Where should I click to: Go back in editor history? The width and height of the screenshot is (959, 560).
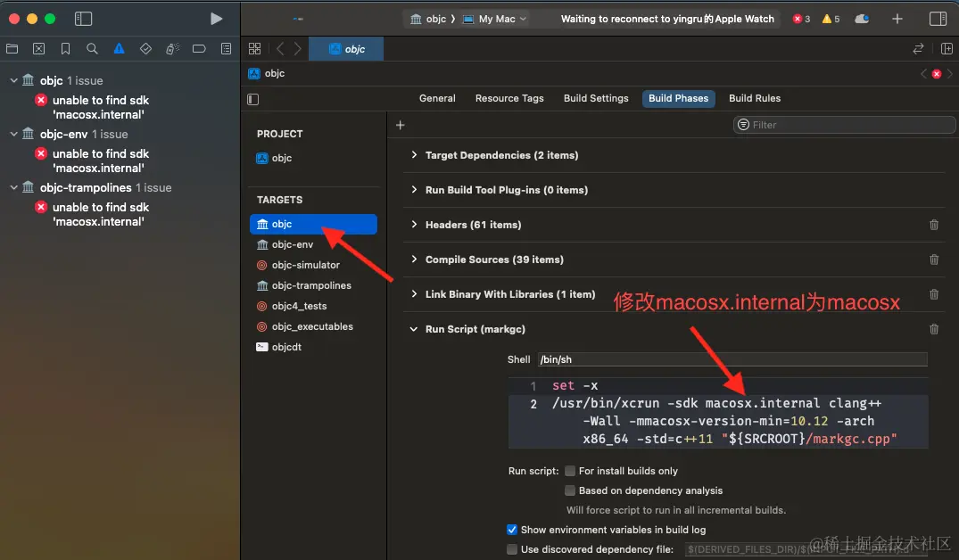pos(280,49)
